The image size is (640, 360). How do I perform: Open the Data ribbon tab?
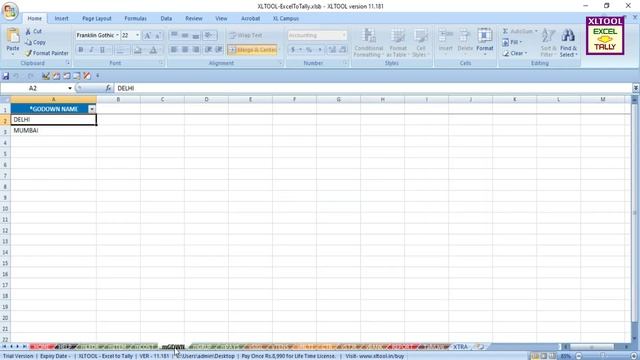[x=166, y=18]
